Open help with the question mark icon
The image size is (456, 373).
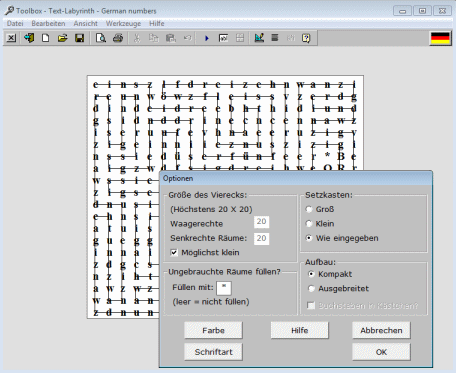pos(306,38)
